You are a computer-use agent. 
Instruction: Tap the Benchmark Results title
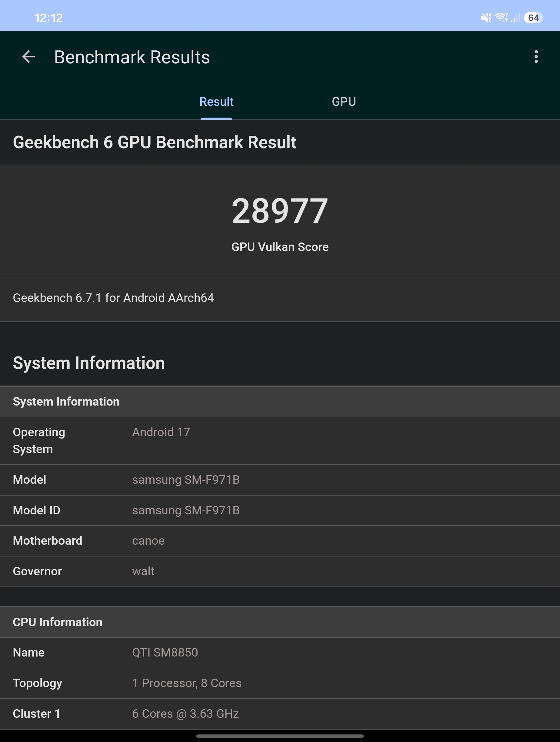coord(132,57)
